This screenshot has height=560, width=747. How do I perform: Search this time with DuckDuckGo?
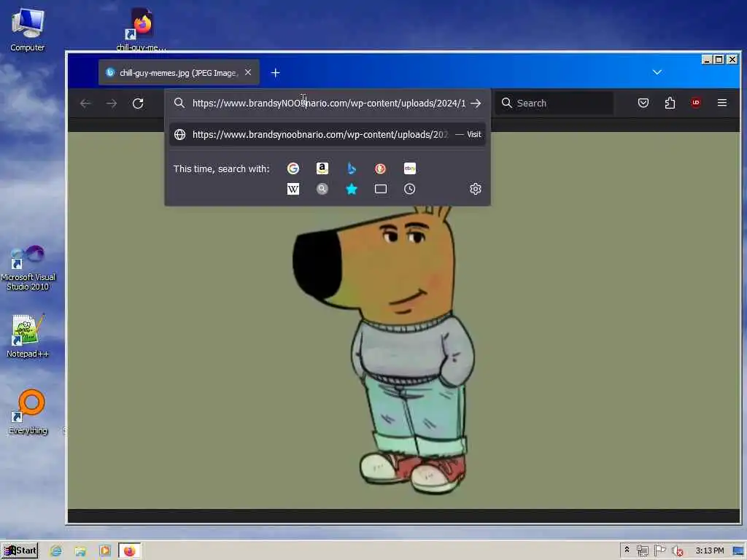pyautogui.click(x=380, y=168)
